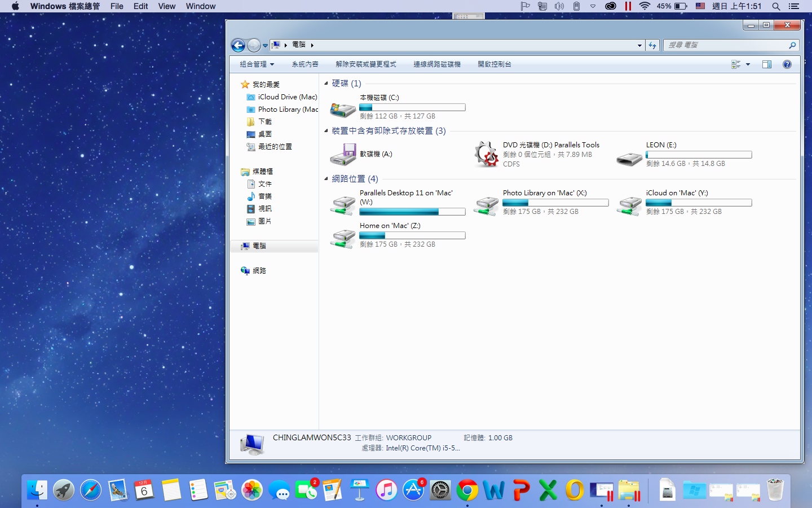Click the refresh button next to address bar
The image size is (812, 508).
click(x=652, y=45)
